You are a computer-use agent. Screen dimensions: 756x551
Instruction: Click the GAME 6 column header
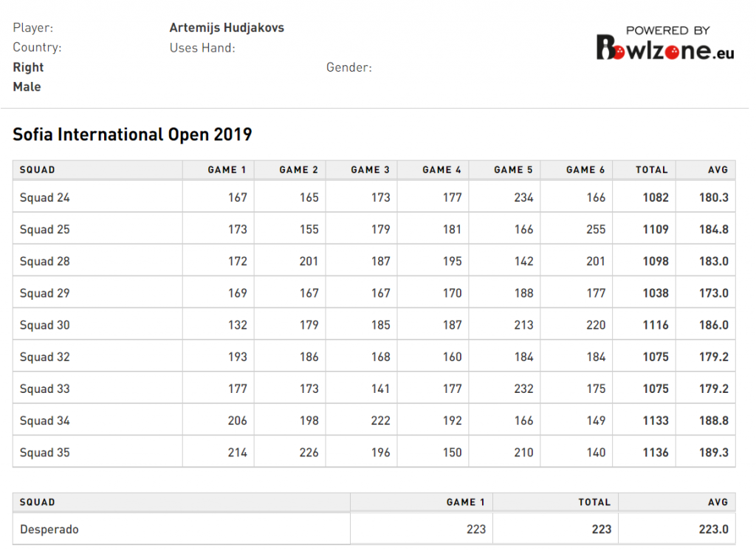click(x=585, y=170)
